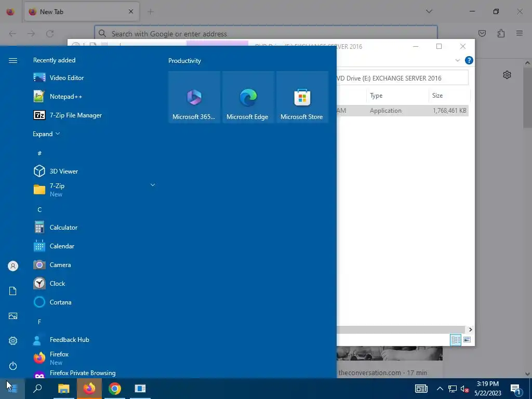Open Settings gear in Start sidebar
This screenshot has height=399, width=532.
tap(13, 341)
